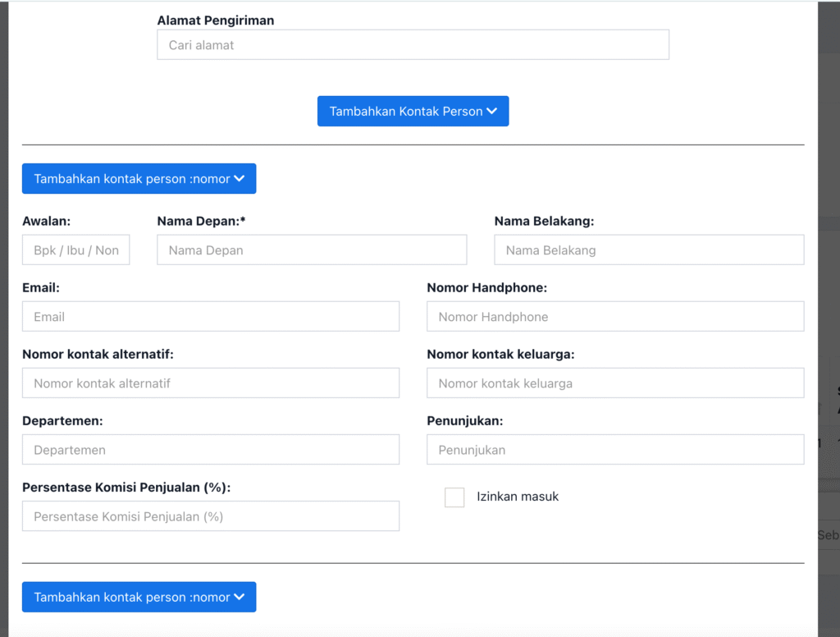Image resolution: width=840 pixels, height=637 pixels.
Task: Click chevron icon on the upper :nomor button
Action: click(240, 179)
